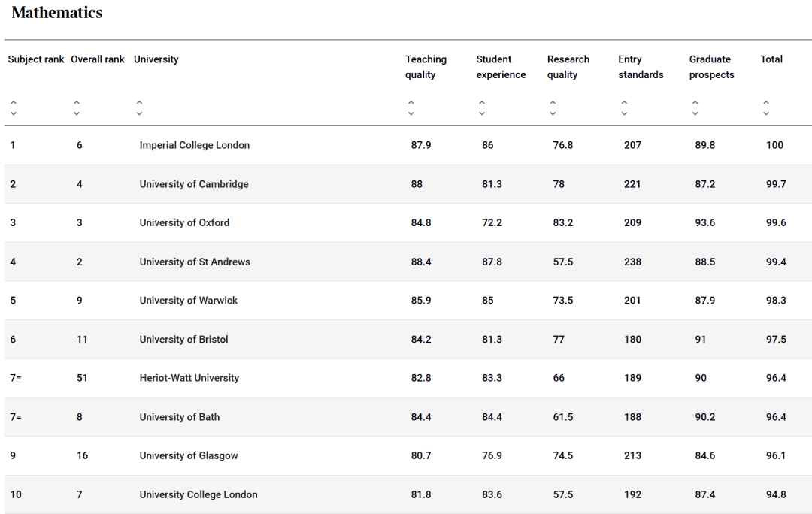Click Cambridge's total score 99.7
The width and height of the screenshot is (812, 514).
pyautogui.click(x=776, y=184)
